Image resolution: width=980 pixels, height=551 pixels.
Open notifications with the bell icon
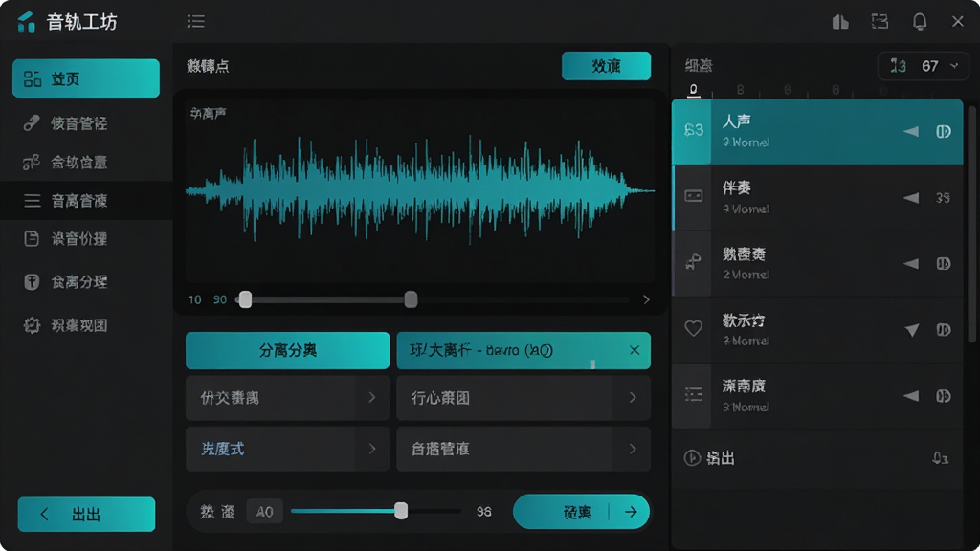(920, 22)
